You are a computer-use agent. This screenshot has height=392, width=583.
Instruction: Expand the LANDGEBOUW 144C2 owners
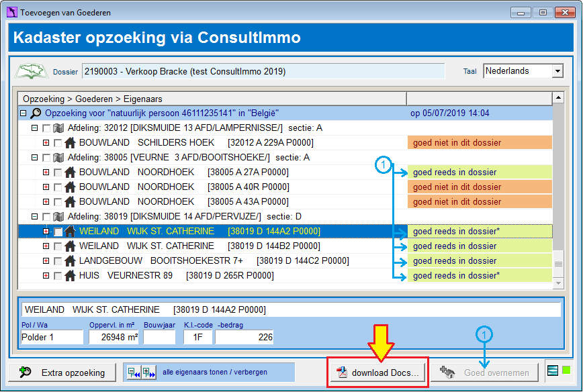(x=46, y=261)
